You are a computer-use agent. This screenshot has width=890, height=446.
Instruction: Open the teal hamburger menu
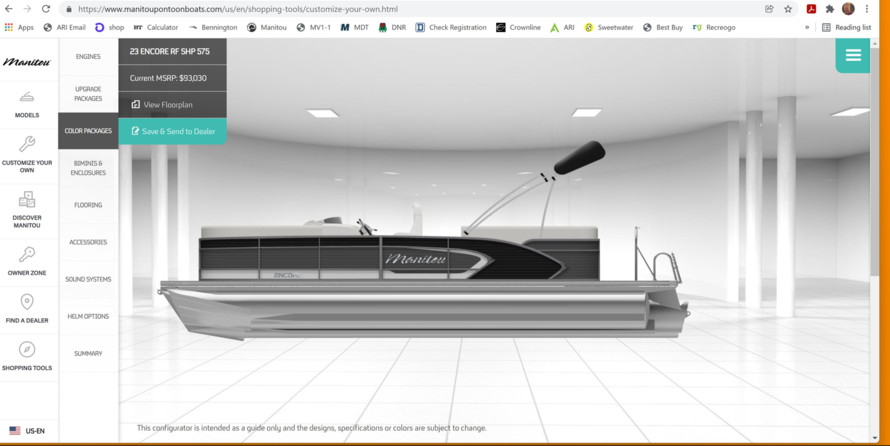pyautogui.click(x=852, y=56)
